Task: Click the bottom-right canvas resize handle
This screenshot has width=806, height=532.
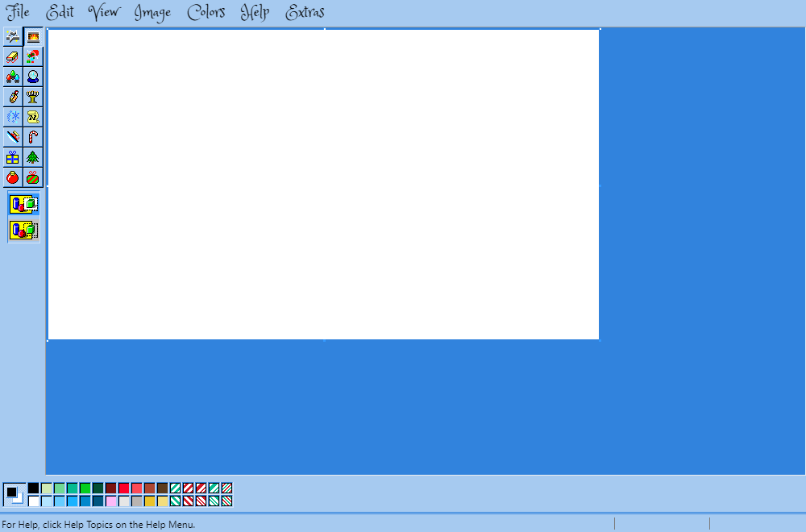Action: click(600, 340)
